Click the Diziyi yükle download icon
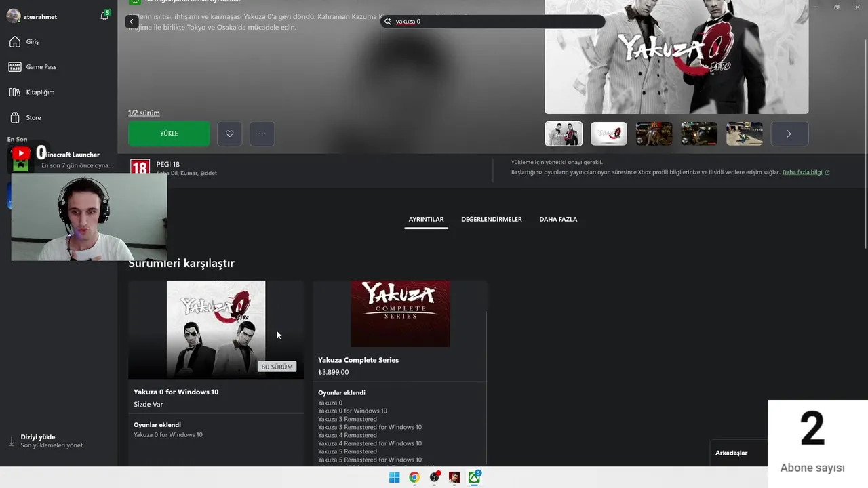Screen dimensions: 868x488 pos(11,441)
